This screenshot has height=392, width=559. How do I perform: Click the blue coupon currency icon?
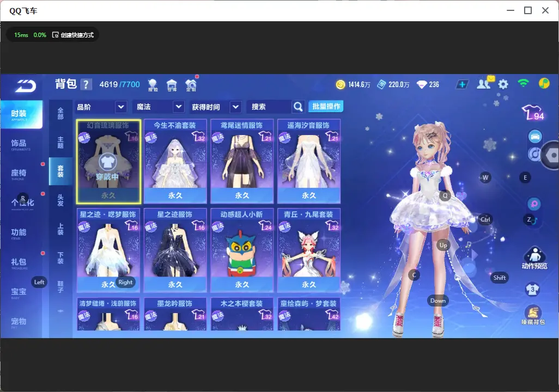[381, 84]
